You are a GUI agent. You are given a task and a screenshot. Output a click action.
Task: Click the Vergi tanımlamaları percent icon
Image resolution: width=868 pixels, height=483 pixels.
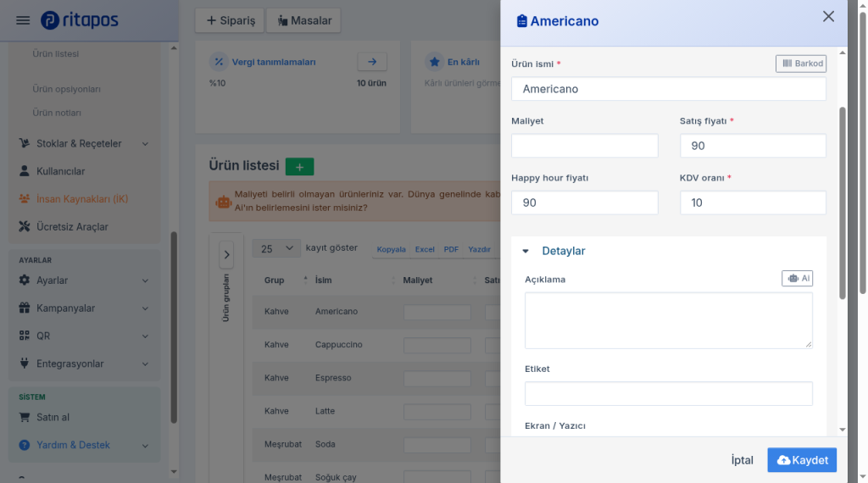pyautogui.click(x=219, y=62)
